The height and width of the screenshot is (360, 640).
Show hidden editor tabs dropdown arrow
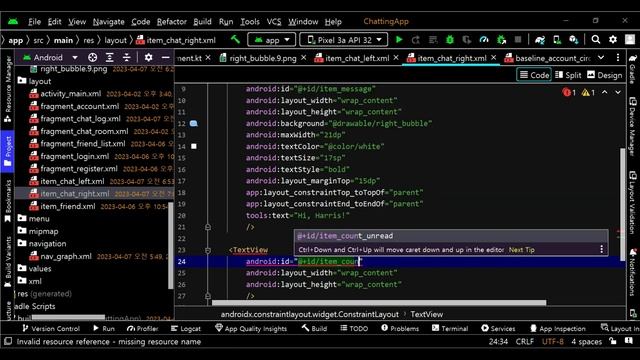(601, 58)
